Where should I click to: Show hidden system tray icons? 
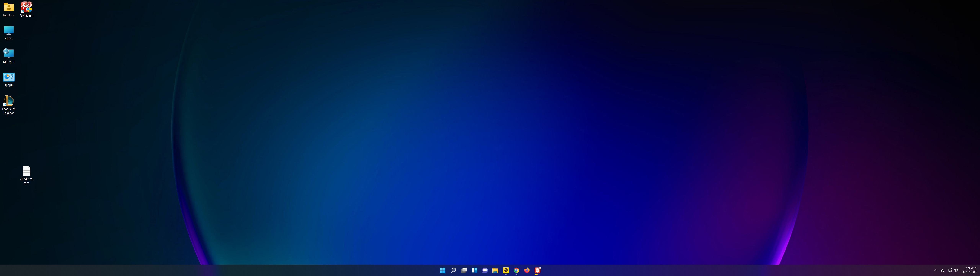tap(936, 270)
